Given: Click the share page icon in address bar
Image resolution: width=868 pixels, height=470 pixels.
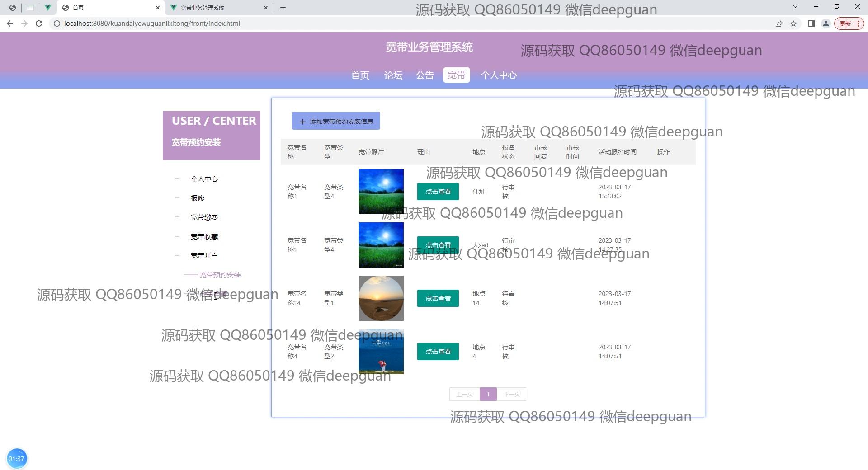Looking at the screenshot, I should 779,23.
